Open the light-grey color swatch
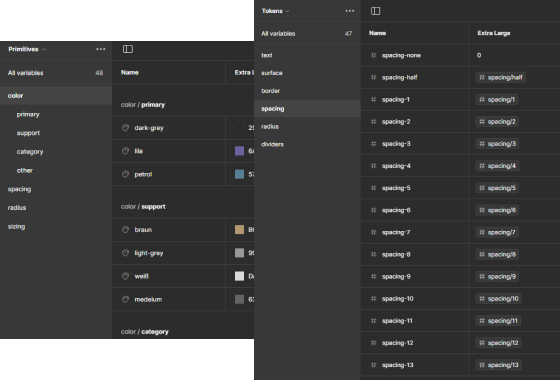Image resolution: width=560 pixels, height=380 pixels. pyautogui.click(x=239, y=253)
